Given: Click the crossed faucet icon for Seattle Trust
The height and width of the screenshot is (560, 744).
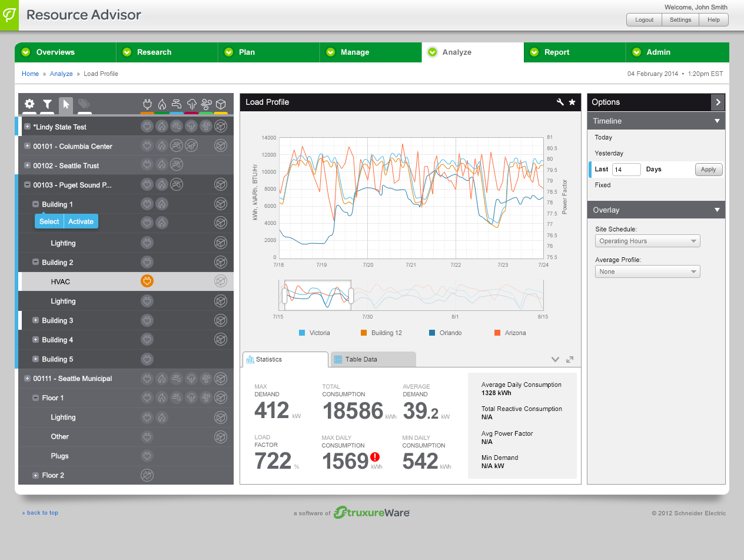Looking at the screenshot, I should point(177,165).
